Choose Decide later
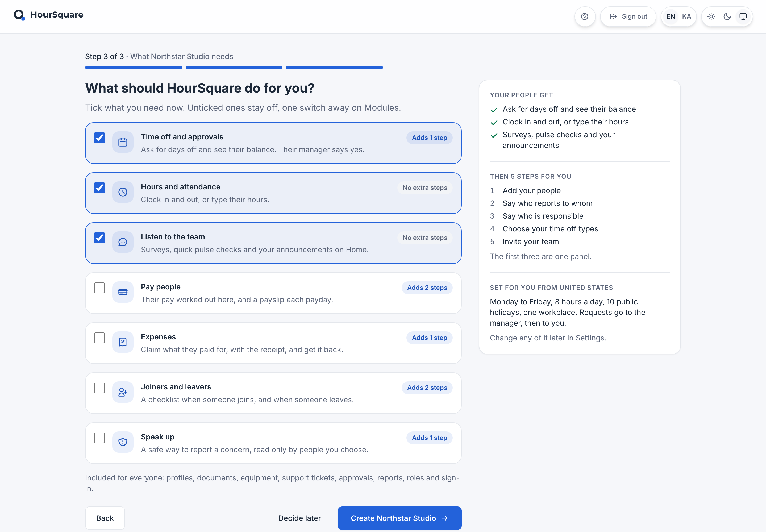Image resolution: width=766 pixels, height=532 pixels. click(299, 518)
